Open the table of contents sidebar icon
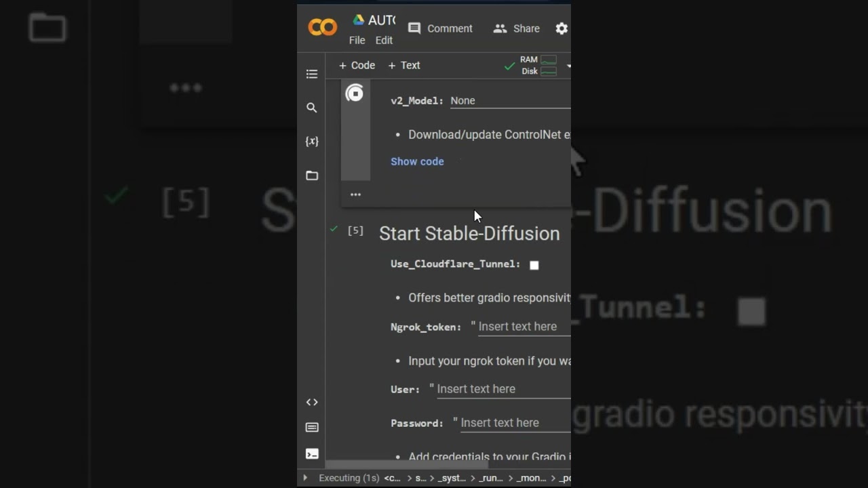Image resolution: width=868 pixels, height=488 pixels. [x=312, y=74]
